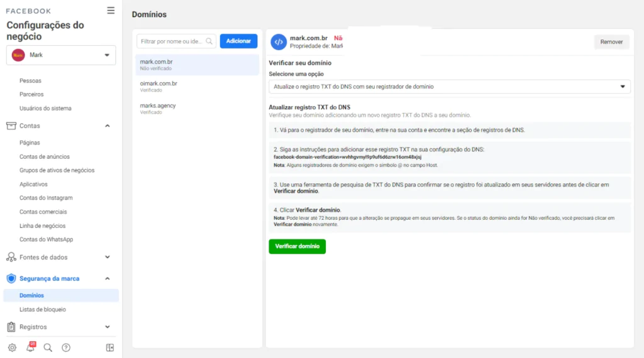This screenshot has width=644, height=358.
Task: Select oimark.com.br in domain list
Action: tap(197, 87)
